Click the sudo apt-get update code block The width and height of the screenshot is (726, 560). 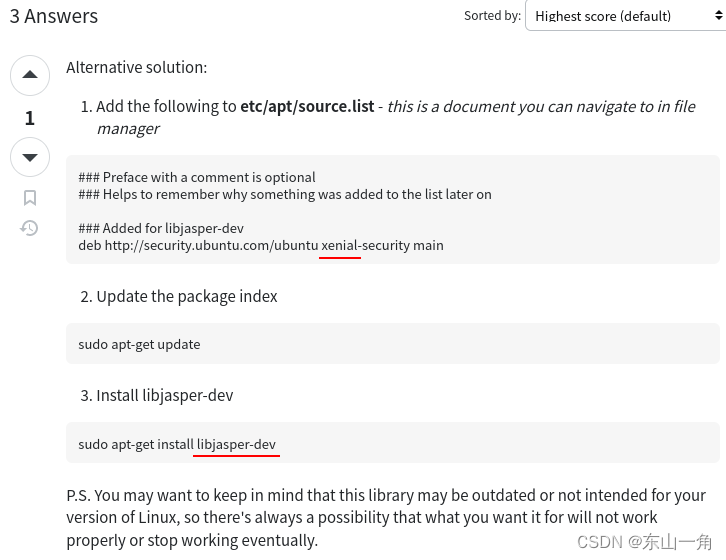click(x=393, y=344)
